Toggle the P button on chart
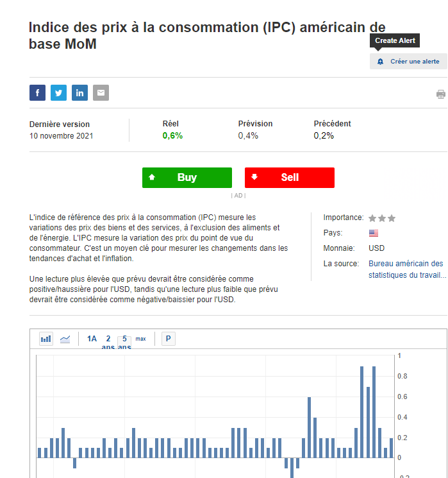 [x=168, y=339]
